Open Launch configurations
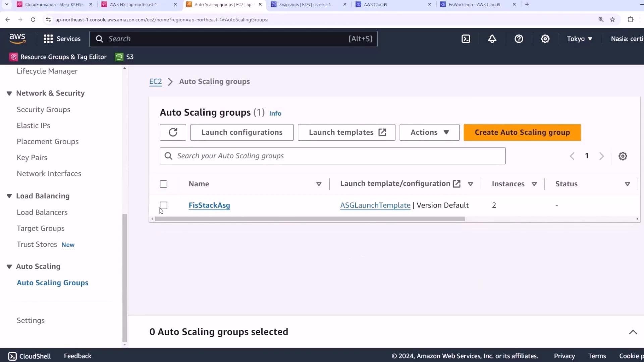The image size is (644, 362). pyautogui.click(x=242, y=132)
